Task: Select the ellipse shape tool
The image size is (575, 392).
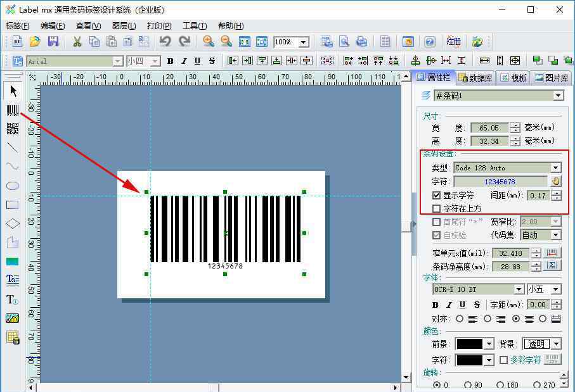Action: (13, 186)
